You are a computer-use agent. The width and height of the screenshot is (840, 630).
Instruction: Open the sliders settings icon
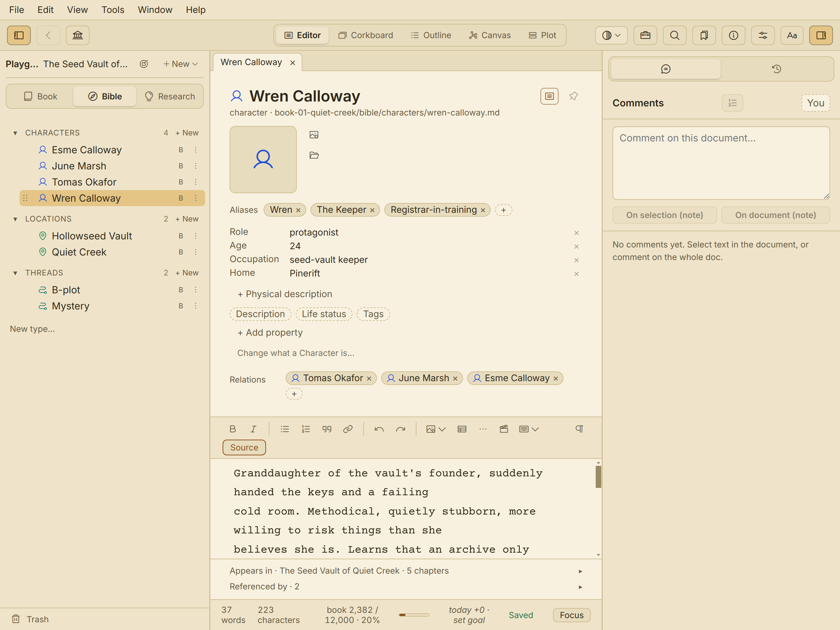pyautogui.click(x=763, y=35)
